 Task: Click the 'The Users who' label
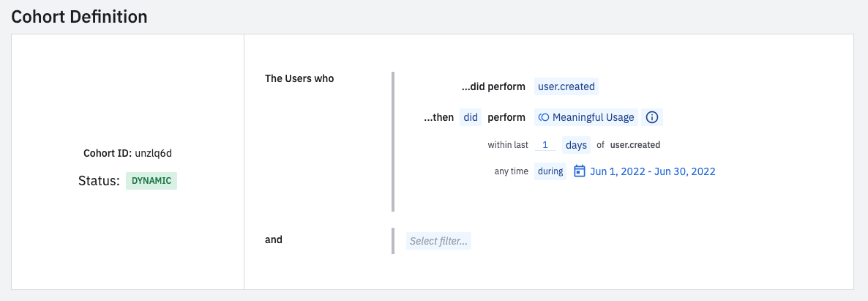[x=299, y=78]
